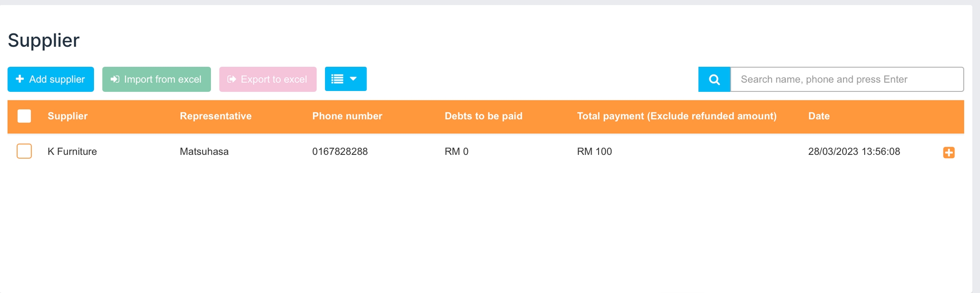The width and height of the screenshot is (980, 293).
Task: Focus the search name or phone field
Action: point(846,79)
